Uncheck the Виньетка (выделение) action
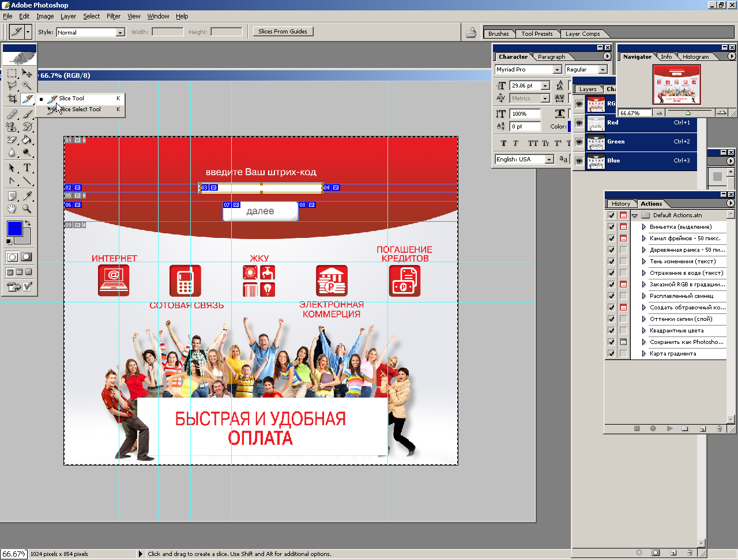The height and width of the screenshot is (560, 738). (611, 227)
